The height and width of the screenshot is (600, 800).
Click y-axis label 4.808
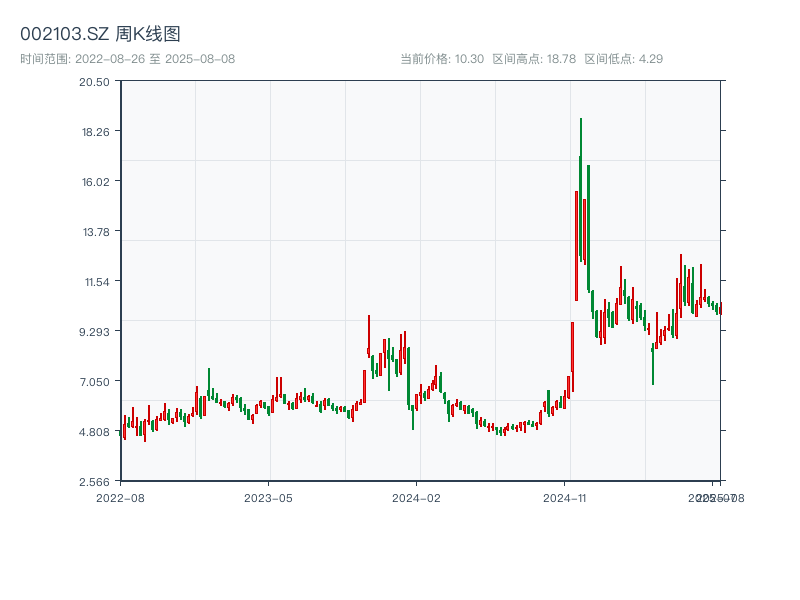(x=94, y=432)
